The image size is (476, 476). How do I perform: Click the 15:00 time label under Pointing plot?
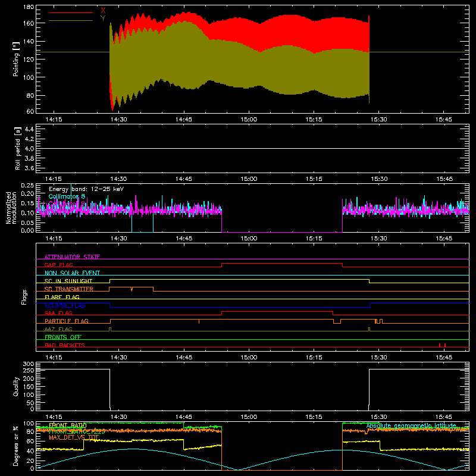point(249,120)
